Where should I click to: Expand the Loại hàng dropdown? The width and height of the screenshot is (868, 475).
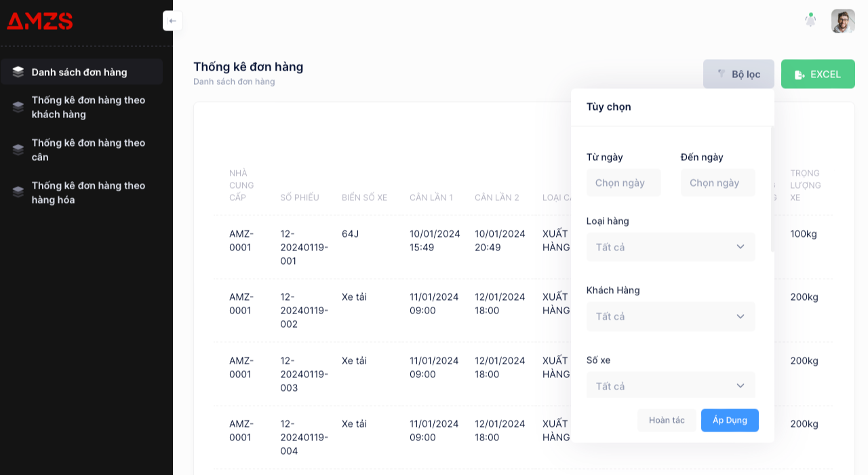pos(671,247)
